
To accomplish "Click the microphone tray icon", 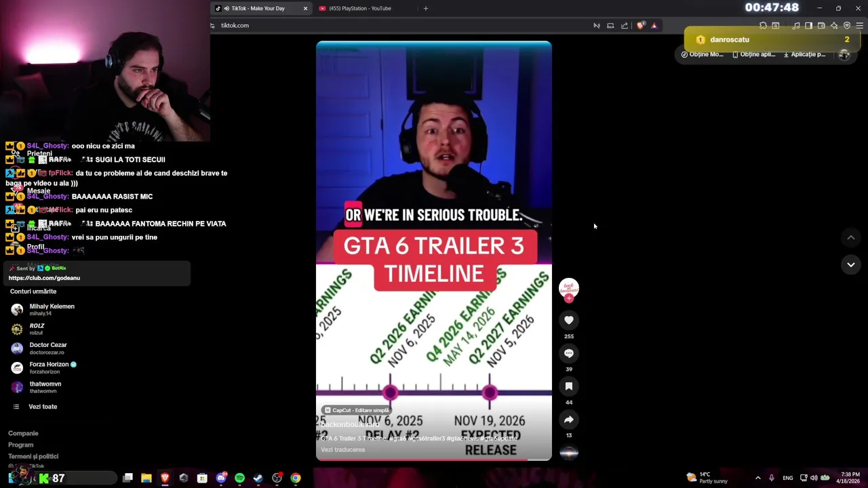I will [x=772, y=478].
